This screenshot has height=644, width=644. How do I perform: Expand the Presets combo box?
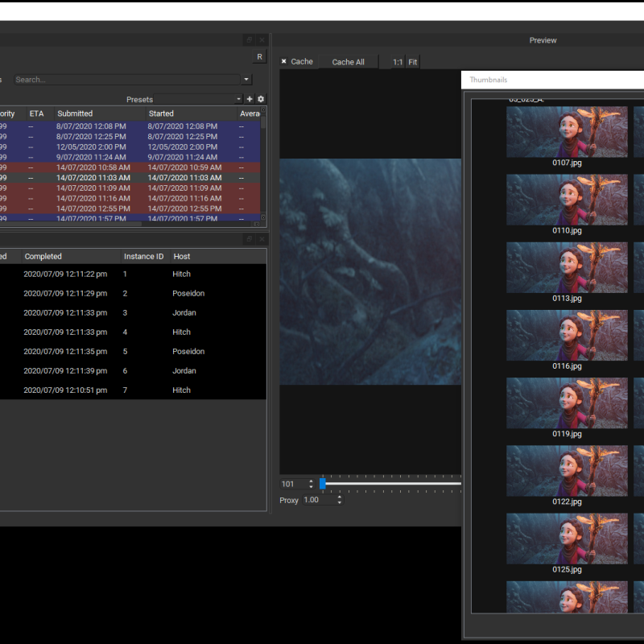[198, 99]
